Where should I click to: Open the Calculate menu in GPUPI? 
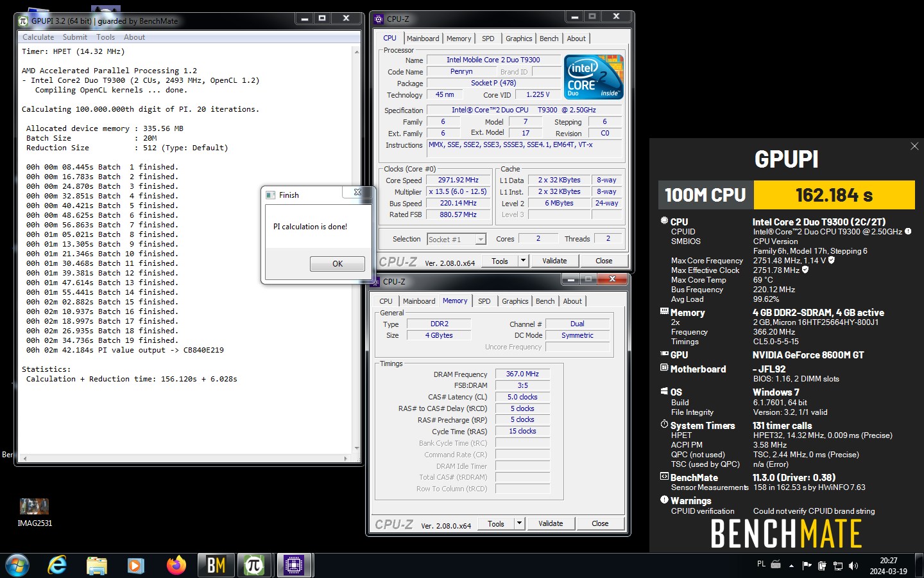click(38, 37)
